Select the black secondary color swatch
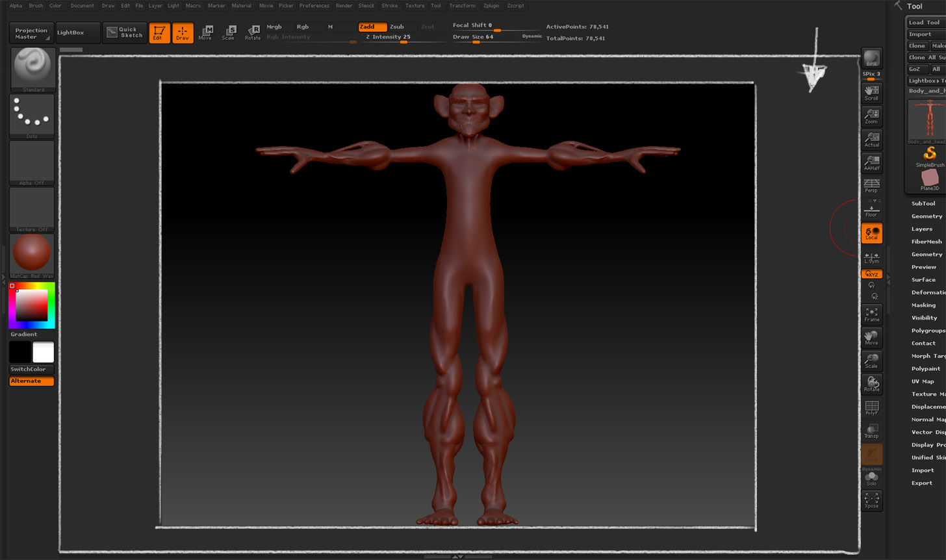 (20, 352)
